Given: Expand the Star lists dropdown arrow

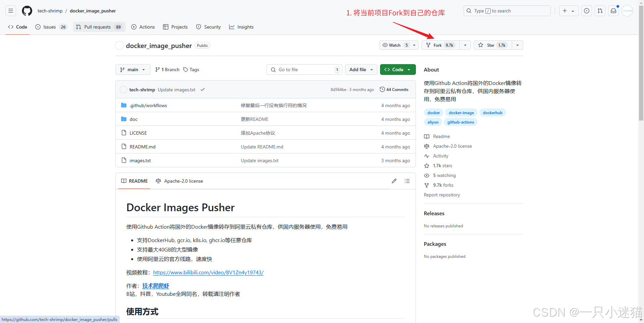Looking at the screenshot, I should 518,45.
